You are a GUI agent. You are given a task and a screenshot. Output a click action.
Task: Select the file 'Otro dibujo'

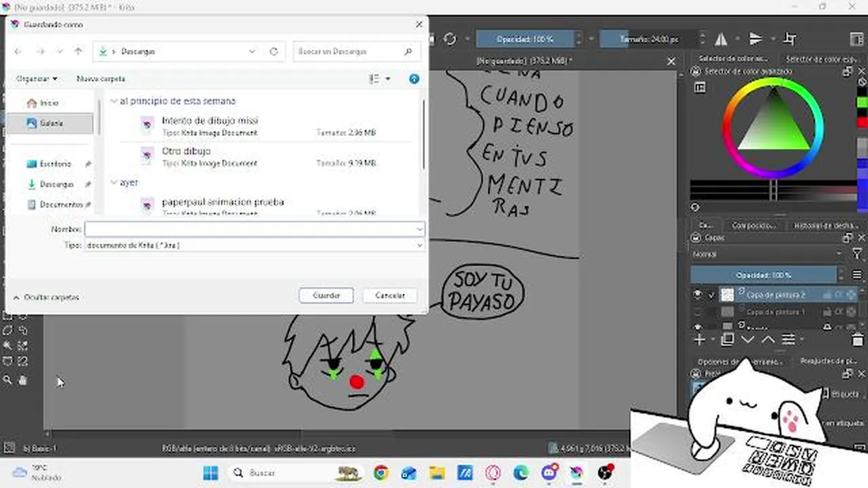point(266,157)
